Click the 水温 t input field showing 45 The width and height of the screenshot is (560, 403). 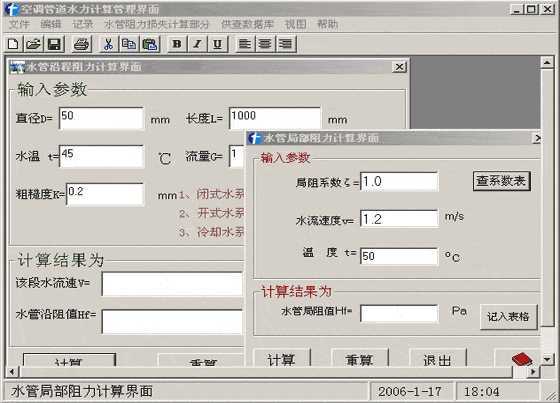(101, 156)
